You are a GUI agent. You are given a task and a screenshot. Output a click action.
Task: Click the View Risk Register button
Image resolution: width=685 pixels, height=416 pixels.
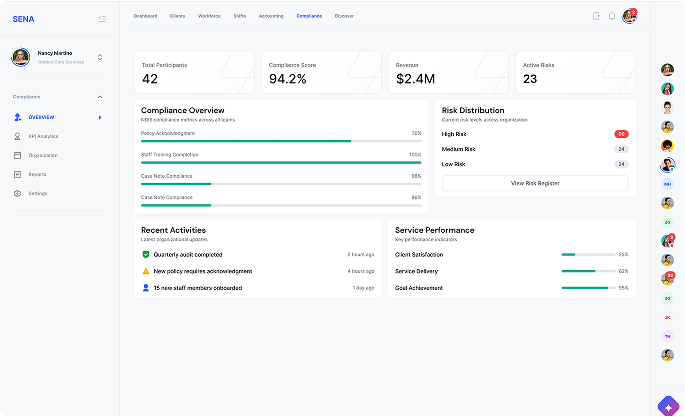[x=535, y=183]
